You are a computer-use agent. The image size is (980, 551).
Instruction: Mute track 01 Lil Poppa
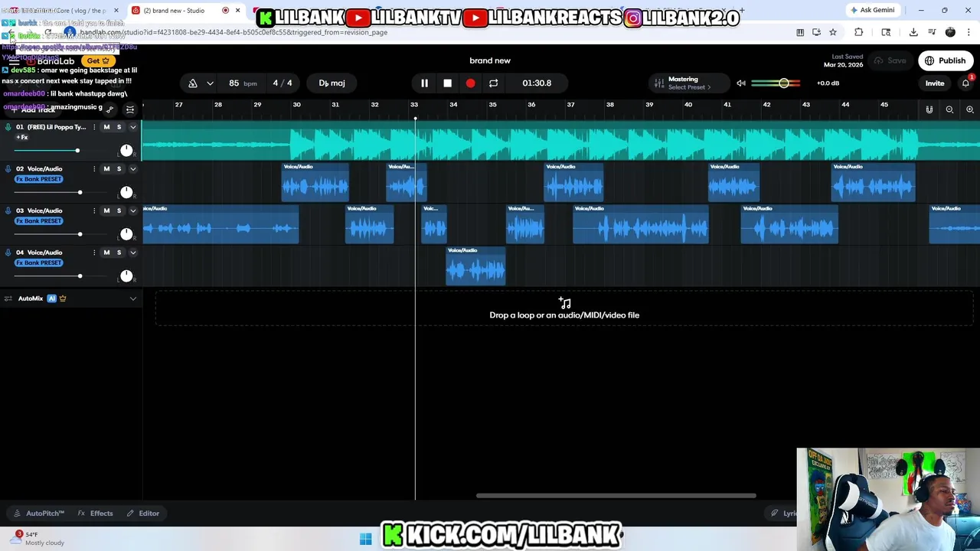pos(106,127)
